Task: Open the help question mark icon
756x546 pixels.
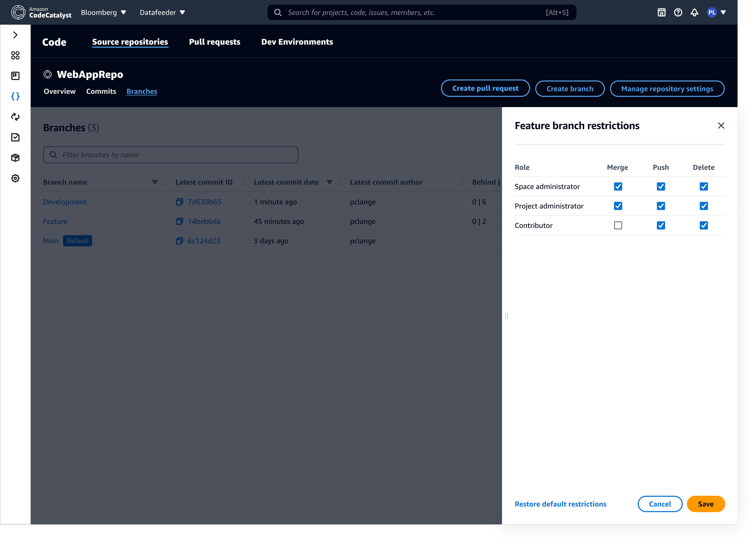Action: (x=678, y=13)
